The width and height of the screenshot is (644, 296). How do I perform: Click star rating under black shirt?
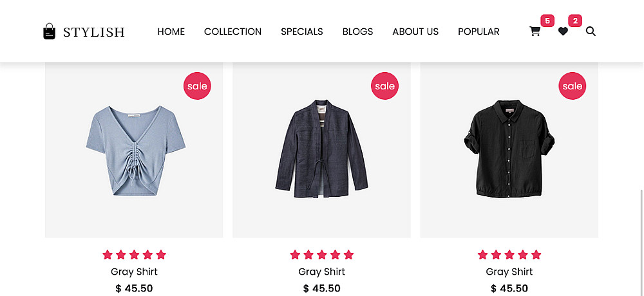509,255
